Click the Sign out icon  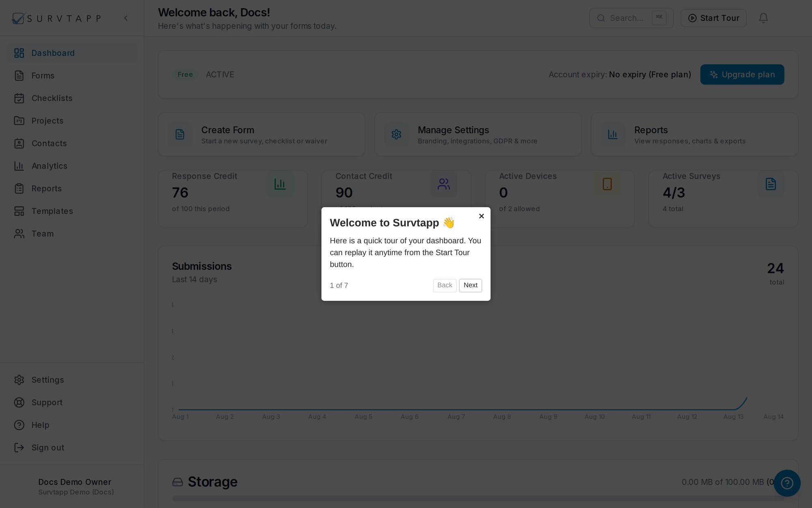click(x=19, y=447)
